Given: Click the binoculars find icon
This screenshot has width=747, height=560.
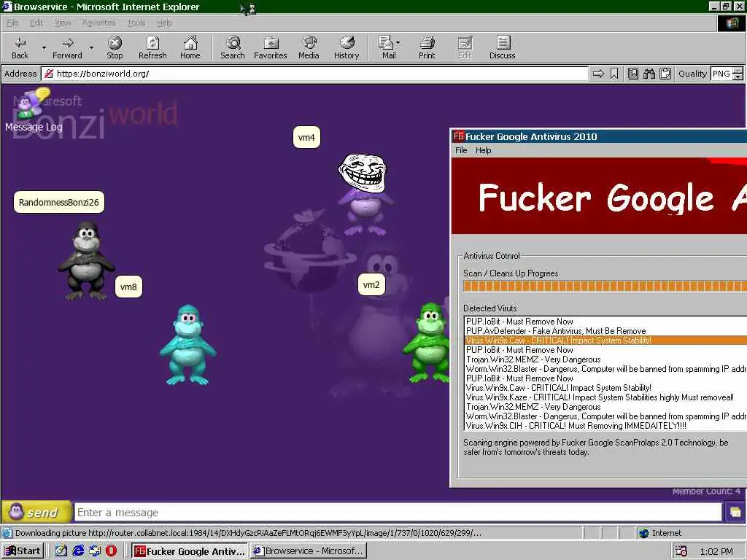Looking at the screenshot, I should pos(649,74).
